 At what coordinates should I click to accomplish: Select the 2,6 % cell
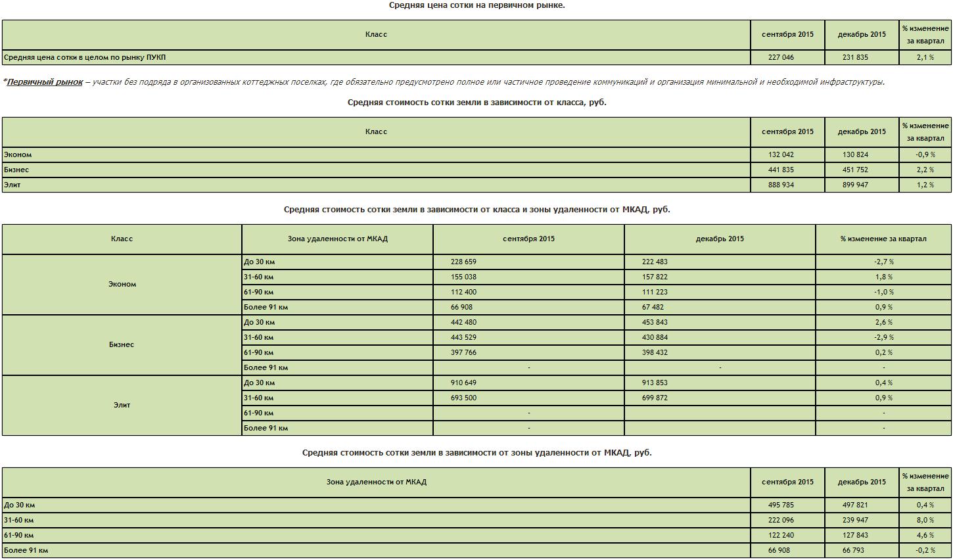[883, 323]
